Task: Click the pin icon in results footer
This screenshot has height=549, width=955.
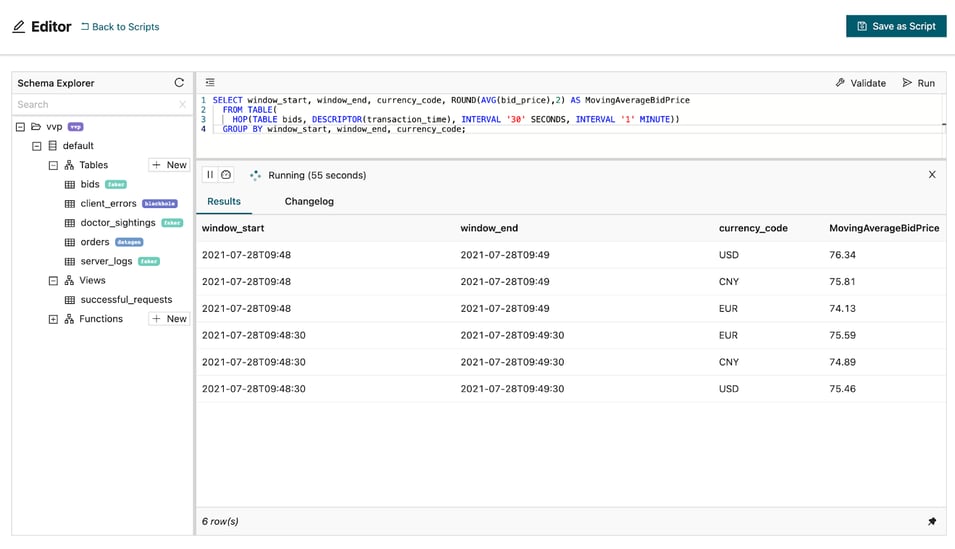Action: (x=932, y=521)
